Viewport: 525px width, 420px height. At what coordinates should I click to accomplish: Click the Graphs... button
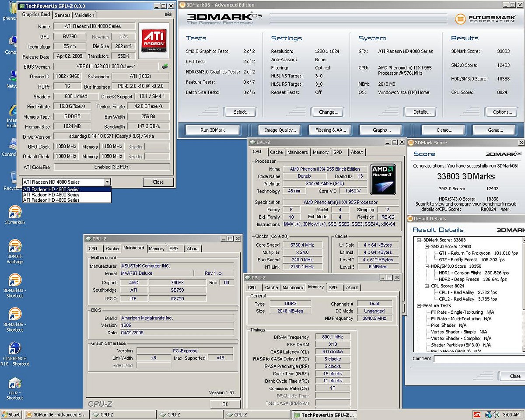[x=382, y=130]
